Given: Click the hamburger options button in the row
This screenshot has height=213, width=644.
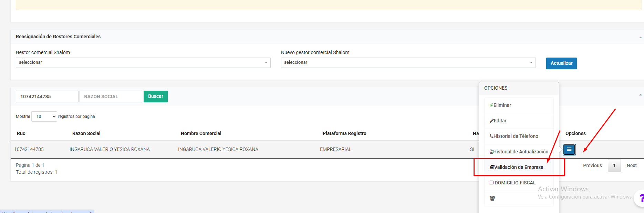Looking at the screenshot, I should coord(569,150).
